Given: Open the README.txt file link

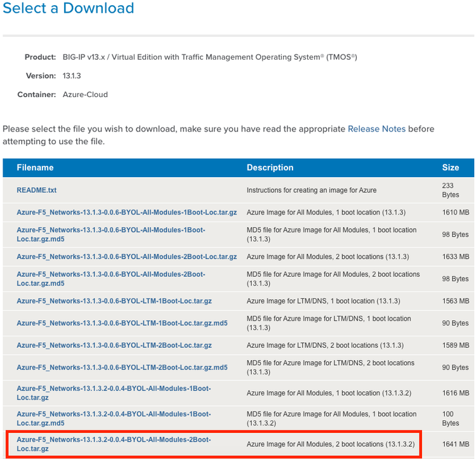Looking at the screenshot, I should [36, 190].
